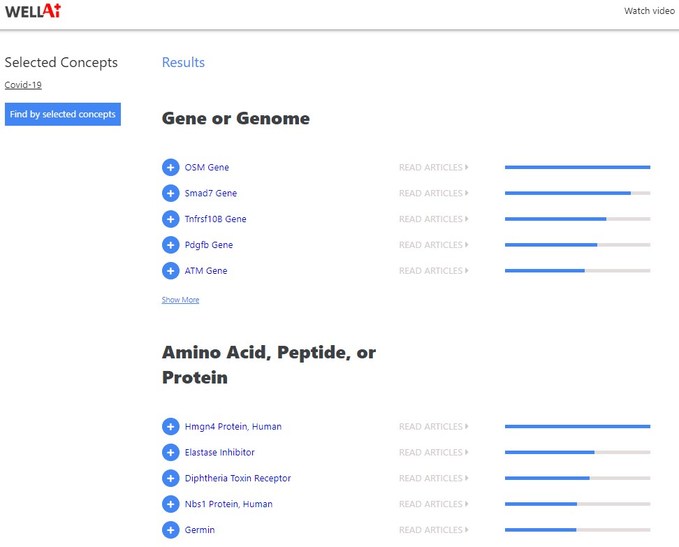Expand the gene list with Show More

click(x=180, y=300)
